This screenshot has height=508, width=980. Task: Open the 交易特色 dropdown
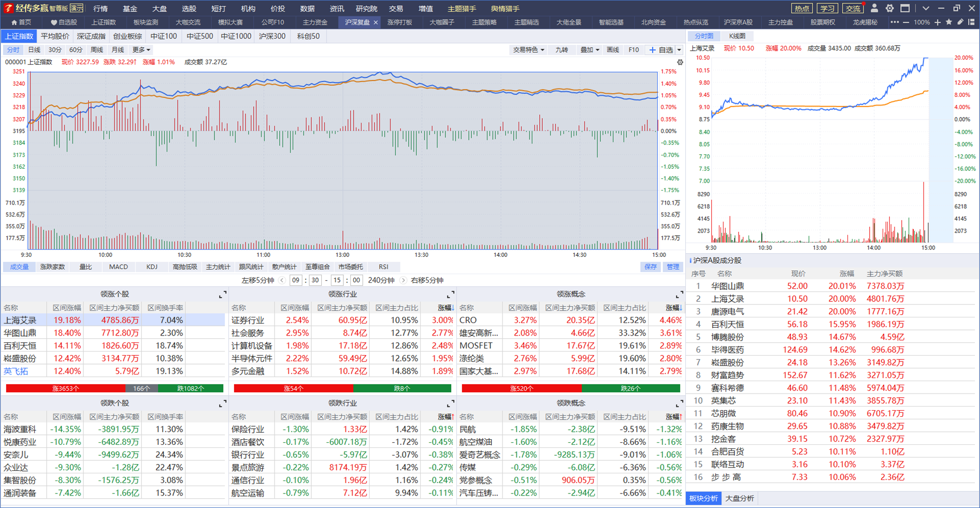tap(528, 50)
